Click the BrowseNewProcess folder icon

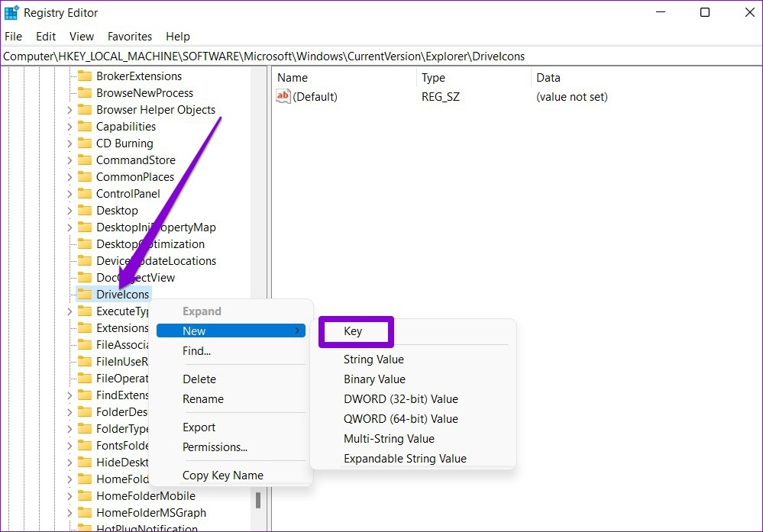tap(85, 93)
